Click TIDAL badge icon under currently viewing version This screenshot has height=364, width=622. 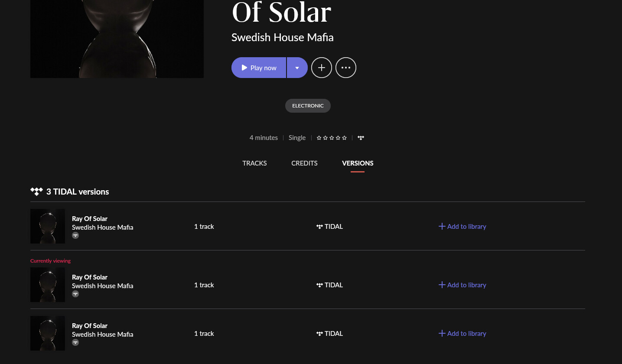coord(75,294)
